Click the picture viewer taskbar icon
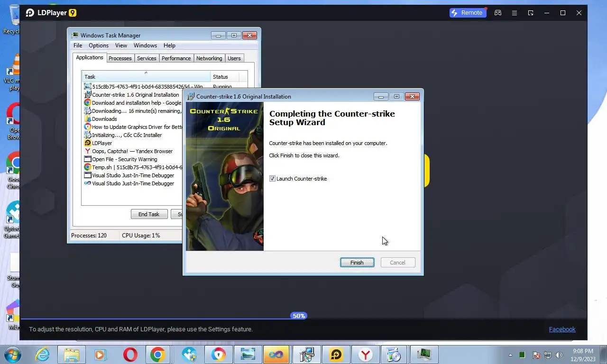Viewport: 607px width, 364px height. (248, 355)
